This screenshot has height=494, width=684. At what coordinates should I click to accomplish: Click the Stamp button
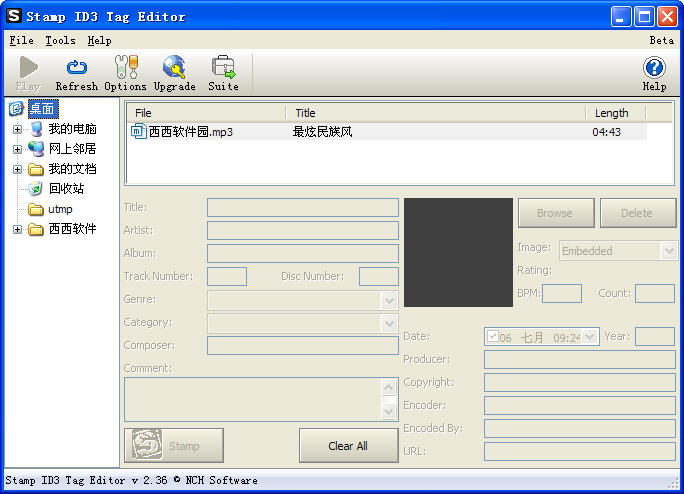[x=174, y=446]
